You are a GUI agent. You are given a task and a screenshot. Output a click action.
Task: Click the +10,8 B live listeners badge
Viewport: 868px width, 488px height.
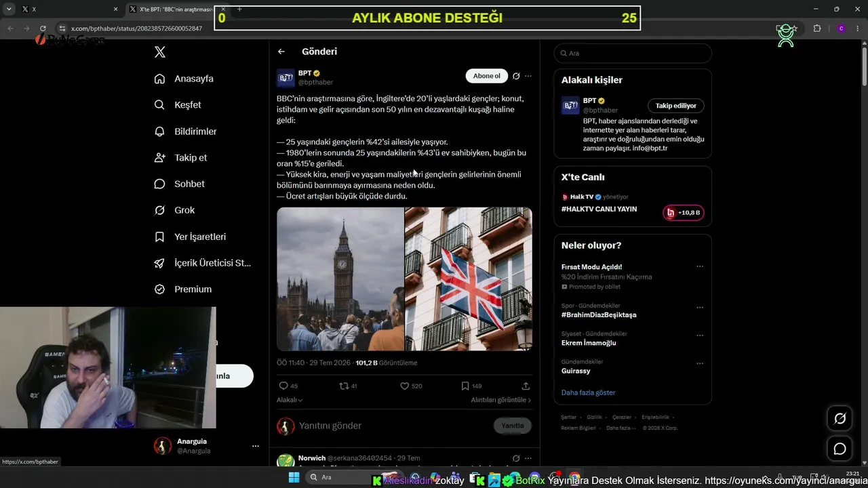point(684,213)
